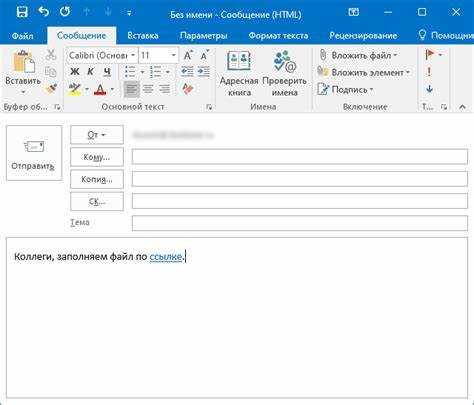
Task: Open the Файл tab
Action: pyautogui.click(x=22, y=36)
